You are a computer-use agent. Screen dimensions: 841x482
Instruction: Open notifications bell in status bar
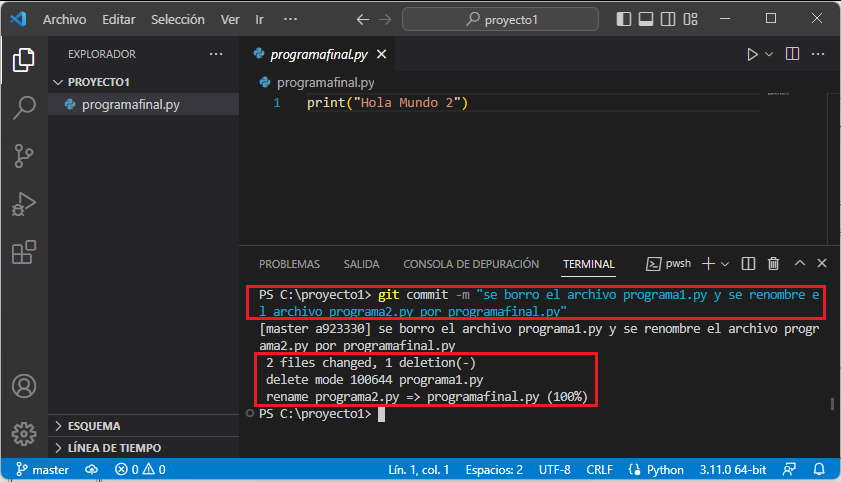point(819,470)
